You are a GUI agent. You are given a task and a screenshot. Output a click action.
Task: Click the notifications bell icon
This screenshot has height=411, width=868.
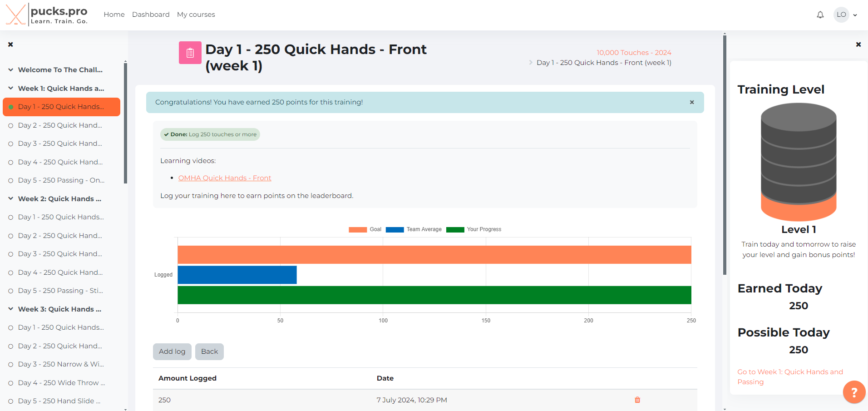click(x=820, y=15)
